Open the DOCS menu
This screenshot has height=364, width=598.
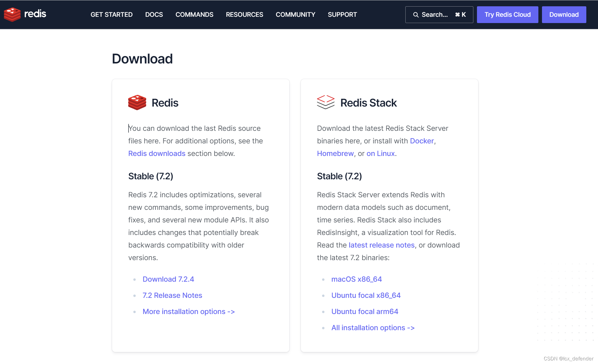(x=154, y=15)
